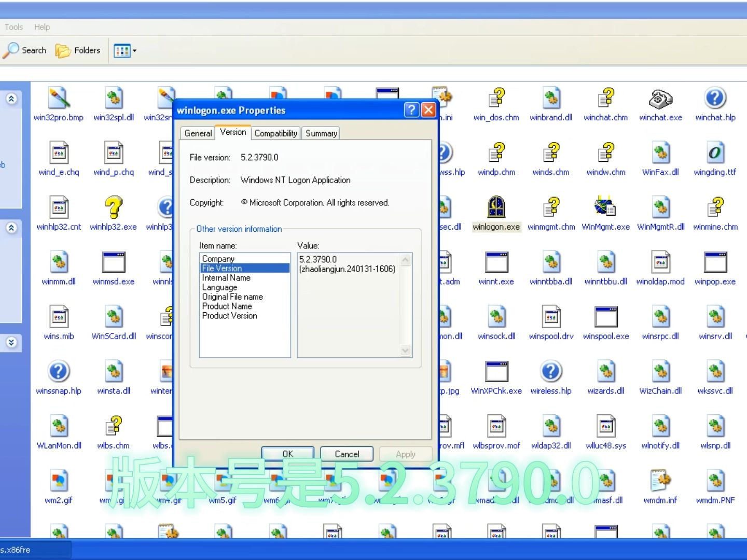Select the winspool.exe icon
This screenshot has height=560, width=747.
605,317
